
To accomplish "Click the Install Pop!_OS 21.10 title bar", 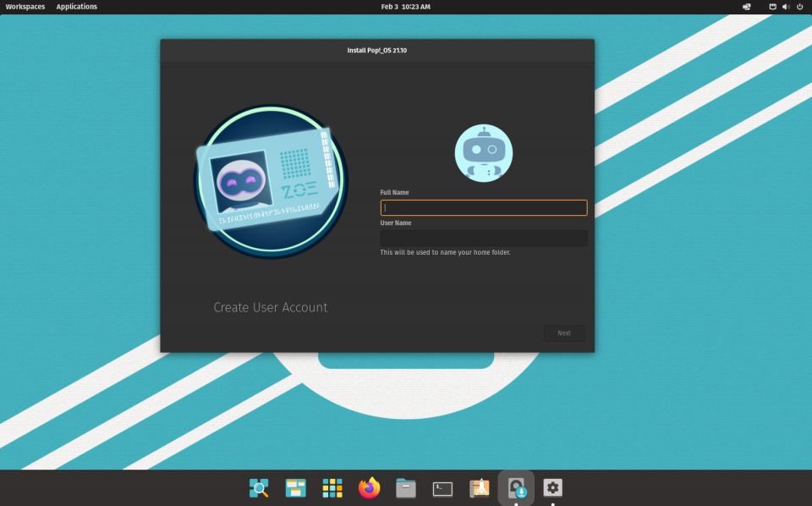I will (377, 50).
